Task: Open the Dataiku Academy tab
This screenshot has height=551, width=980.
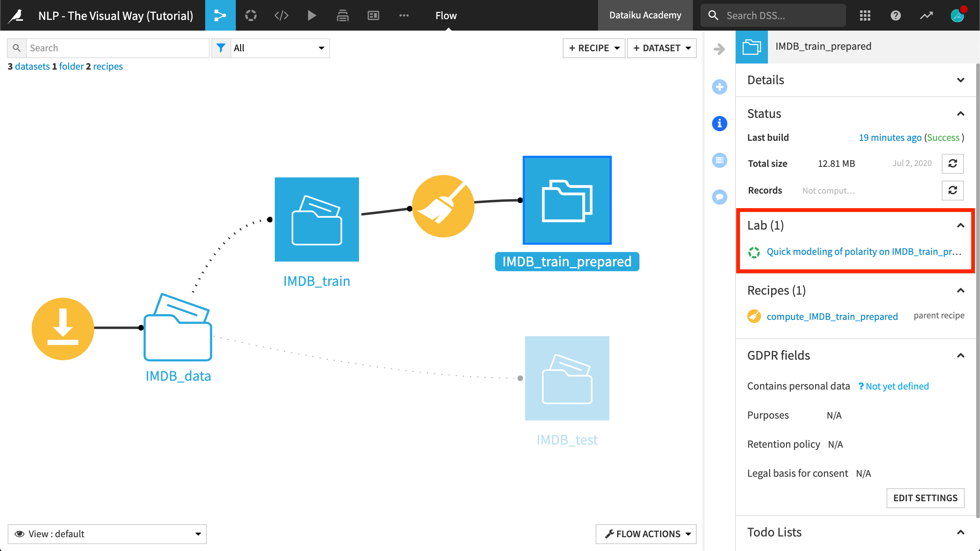Action: coord(645,15)
